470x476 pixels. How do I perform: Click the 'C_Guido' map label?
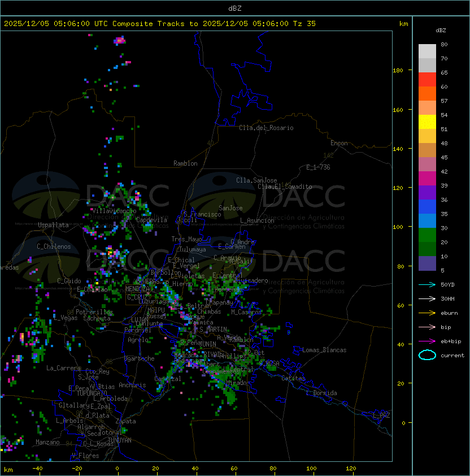tap(69, 281)
